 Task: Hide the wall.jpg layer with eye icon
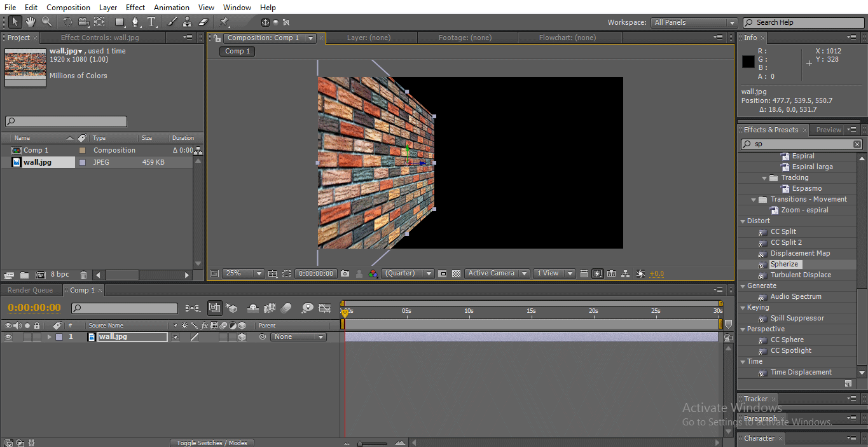8,337
